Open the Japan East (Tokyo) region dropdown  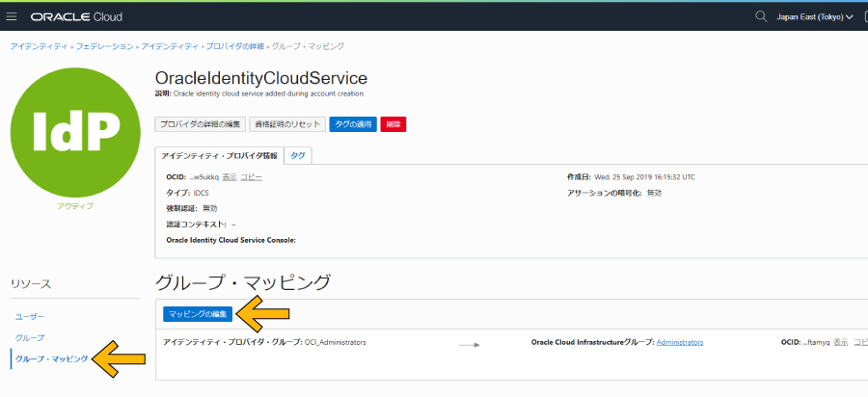pos(814,17)
